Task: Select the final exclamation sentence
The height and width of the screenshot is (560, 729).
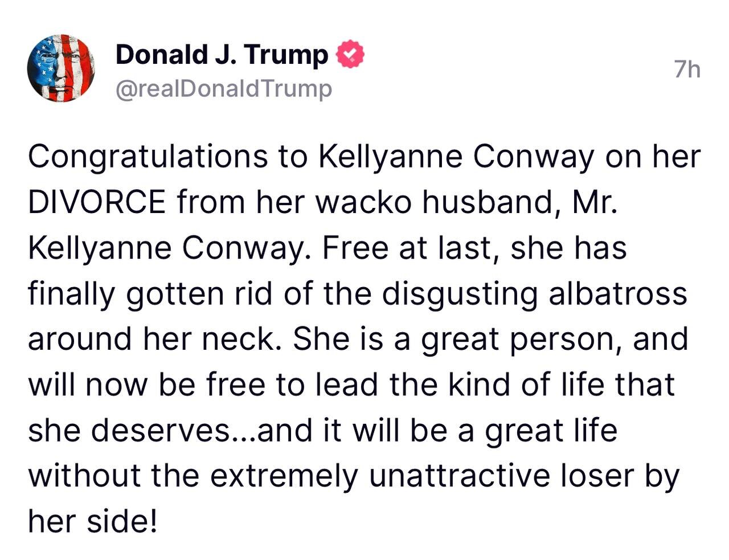Action: pos(91,520)
